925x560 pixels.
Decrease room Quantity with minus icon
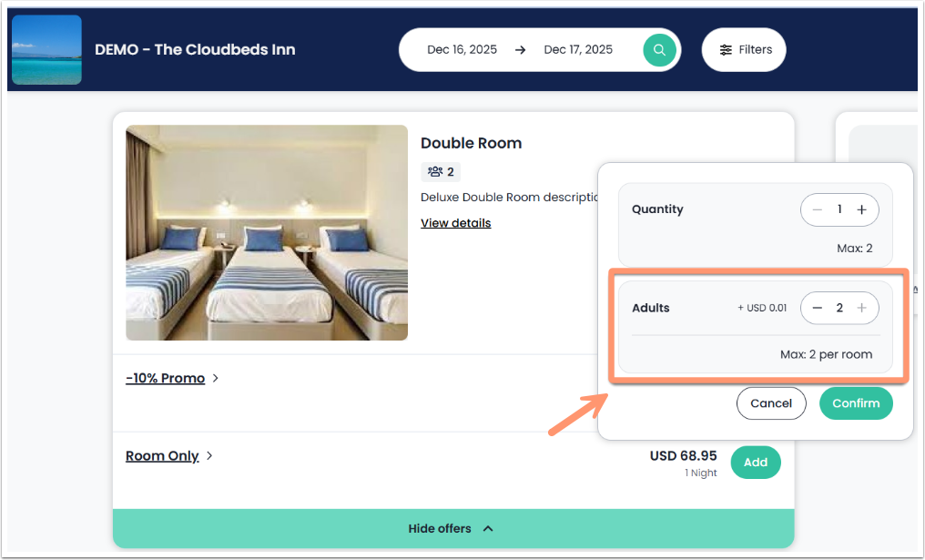[818, 209]
